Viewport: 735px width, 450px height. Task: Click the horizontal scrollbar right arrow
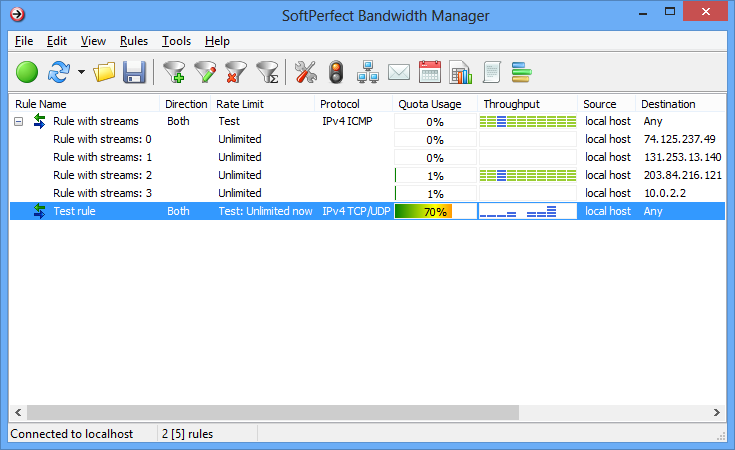coord(717,412)
